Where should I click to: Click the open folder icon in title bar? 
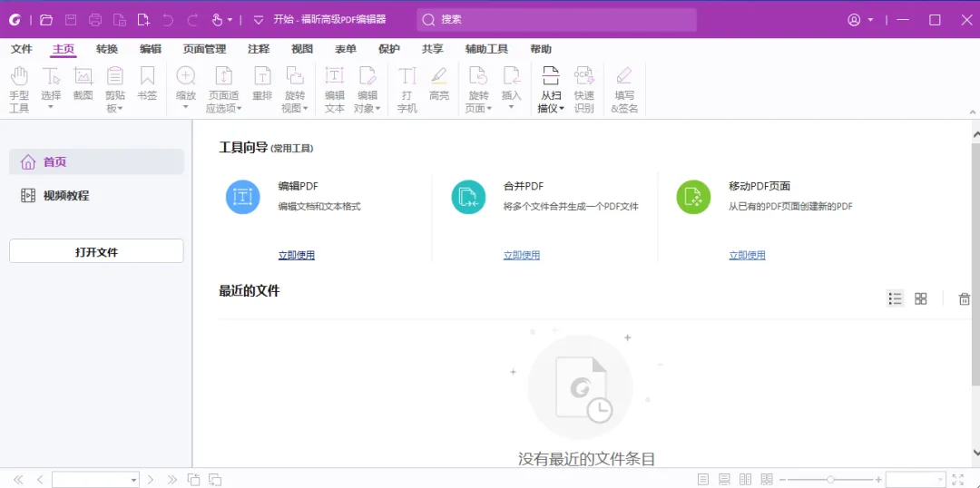tap(46, 20)
